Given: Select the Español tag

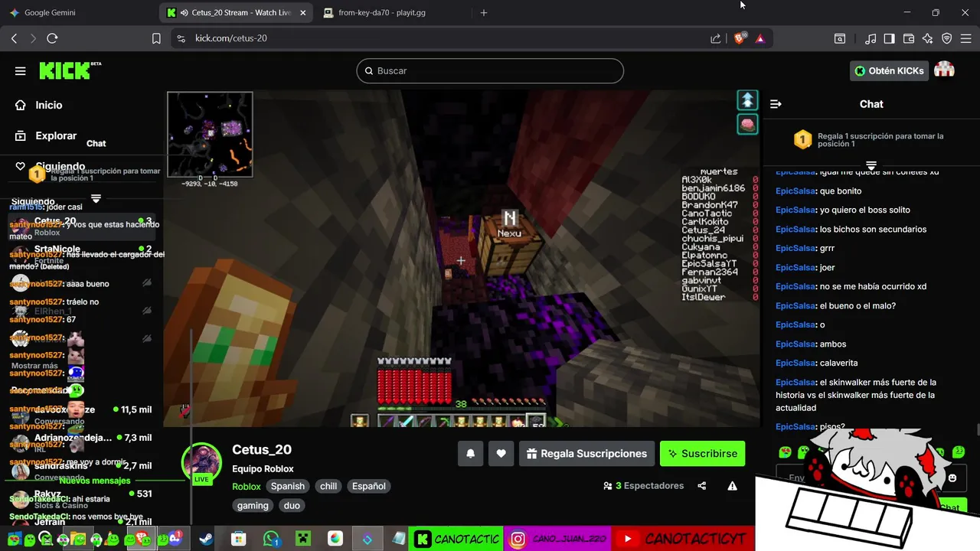Looking at the screenshot, I should (368, 486).
